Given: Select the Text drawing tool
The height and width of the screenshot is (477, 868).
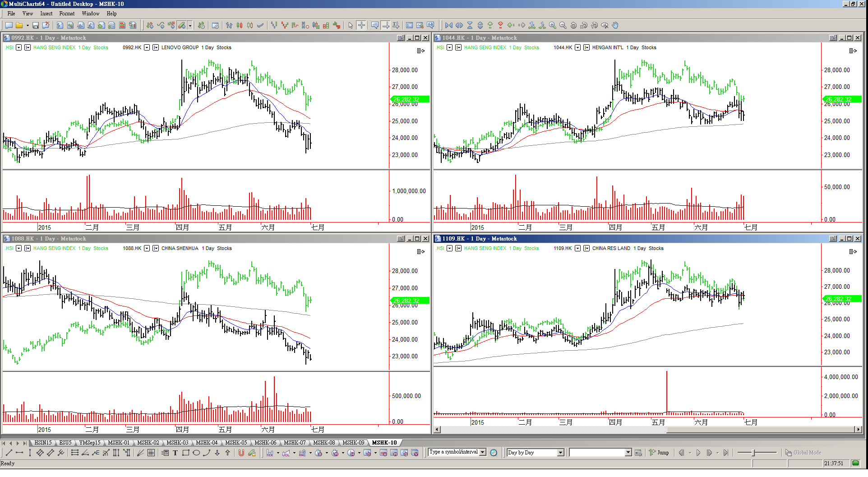Looking at the screenshot, I should click(175, 453).
